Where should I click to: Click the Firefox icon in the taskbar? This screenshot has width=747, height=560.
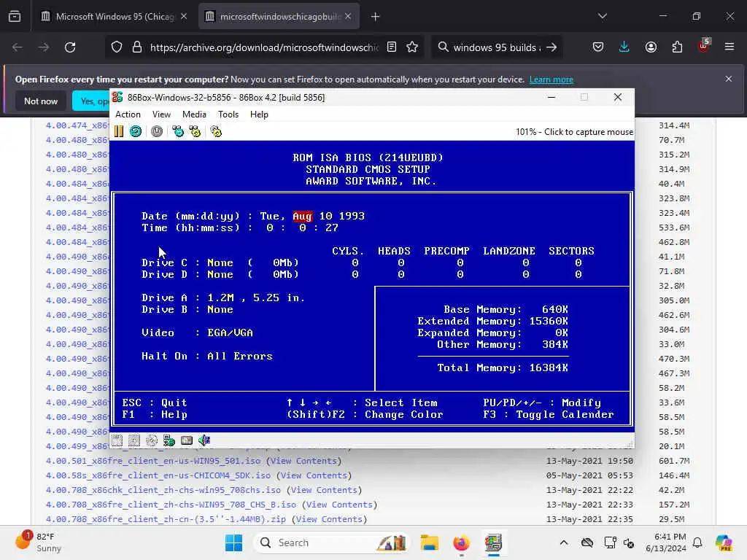pos(461,542)
